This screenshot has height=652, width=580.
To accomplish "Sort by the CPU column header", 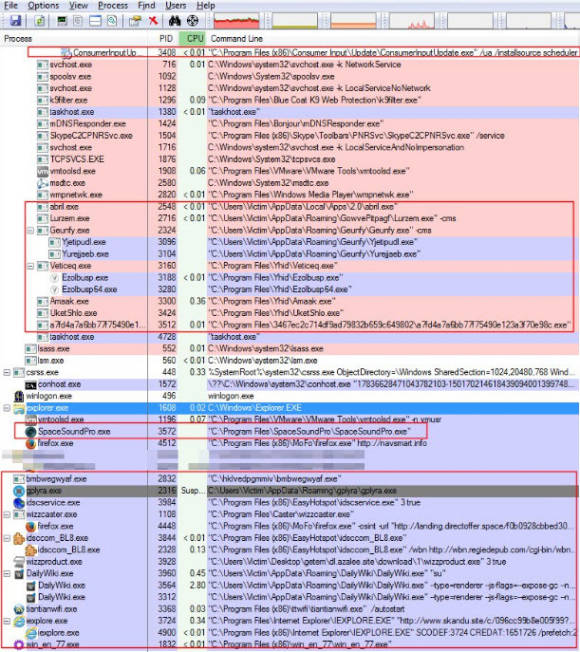I will [x=195, y=39].
